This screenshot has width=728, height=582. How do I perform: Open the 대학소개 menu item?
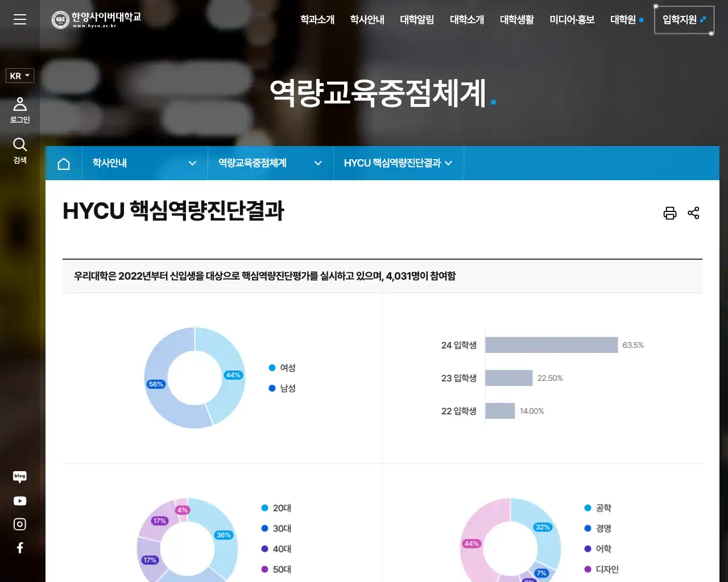[x=467, y=19]
